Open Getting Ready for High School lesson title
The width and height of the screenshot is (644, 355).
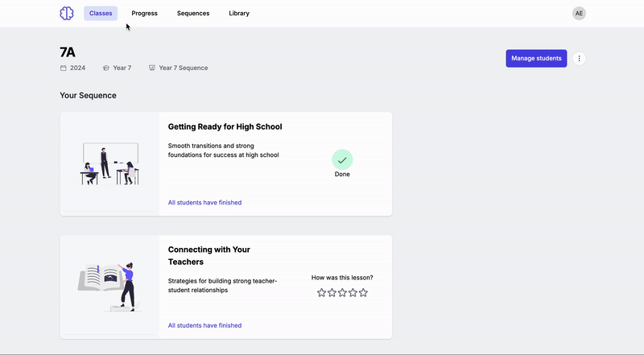pos(225,127)
